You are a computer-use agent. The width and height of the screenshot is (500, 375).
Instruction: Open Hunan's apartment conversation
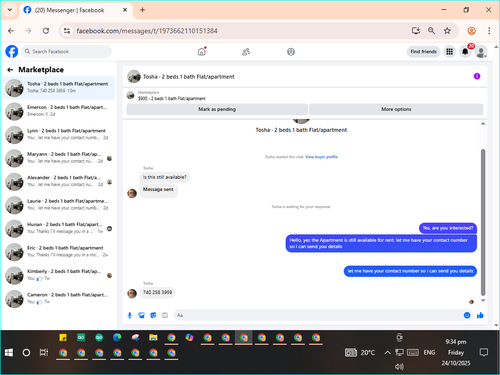point(59,228)
